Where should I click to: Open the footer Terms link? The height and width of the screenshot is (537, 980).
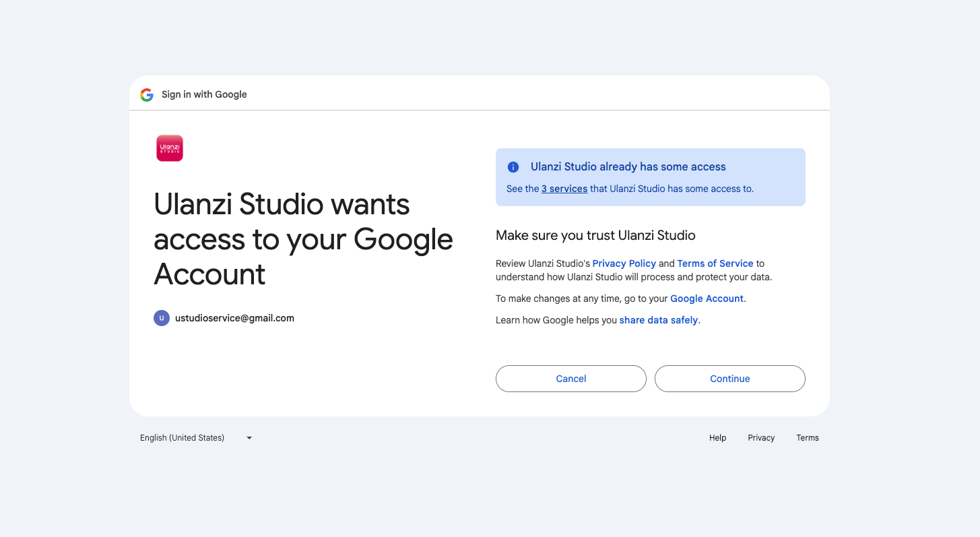[807, 438]
